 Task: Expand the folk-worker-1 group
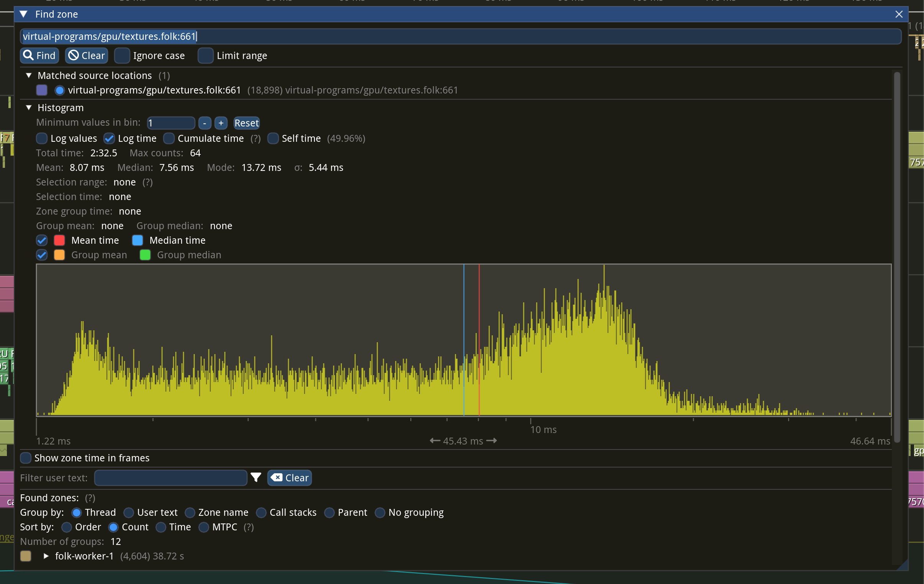click(46, 556)
